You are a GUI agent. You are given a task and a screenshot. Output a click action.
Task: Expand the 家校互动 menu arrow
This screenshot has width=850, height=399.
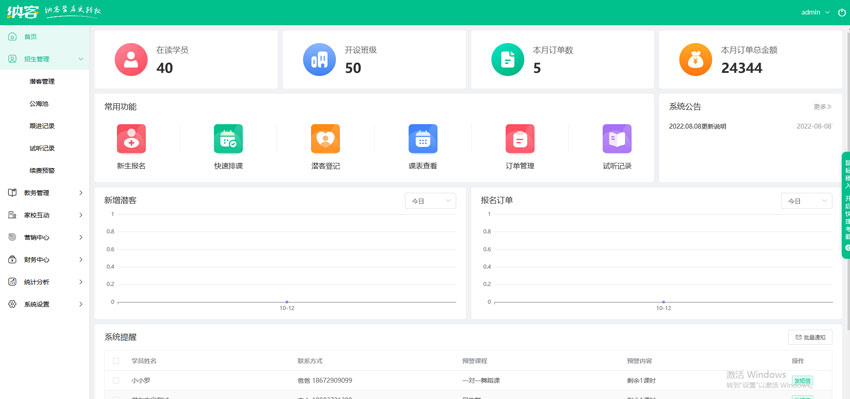(x=81, y=215)
